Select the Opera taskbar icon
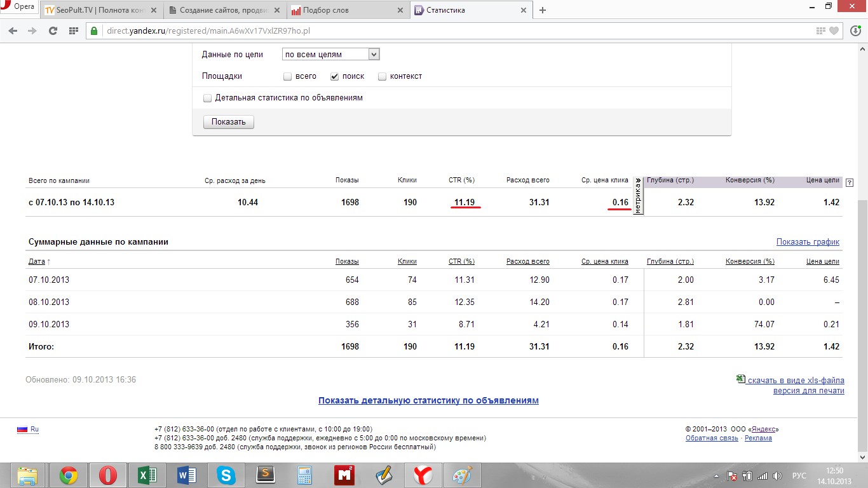The image size is (868, 488). tap(107, 475)
